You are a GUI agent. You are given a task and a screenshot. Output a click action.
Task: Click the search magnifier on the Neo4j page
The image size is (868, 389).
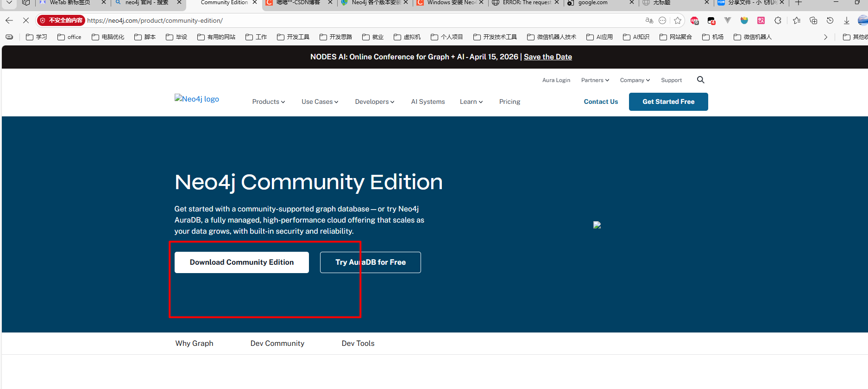(x=701, y=80)
